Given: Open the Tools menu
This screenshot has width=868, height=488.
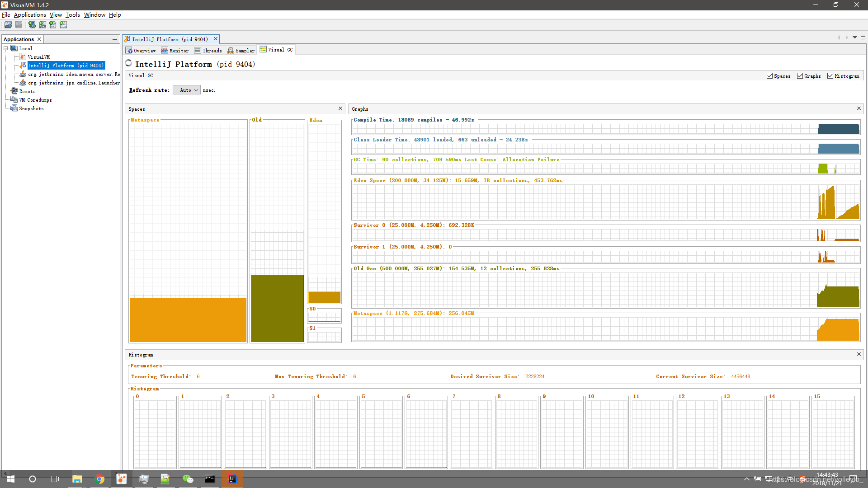Looking at the screenshot, I should [x=72, y=14].
